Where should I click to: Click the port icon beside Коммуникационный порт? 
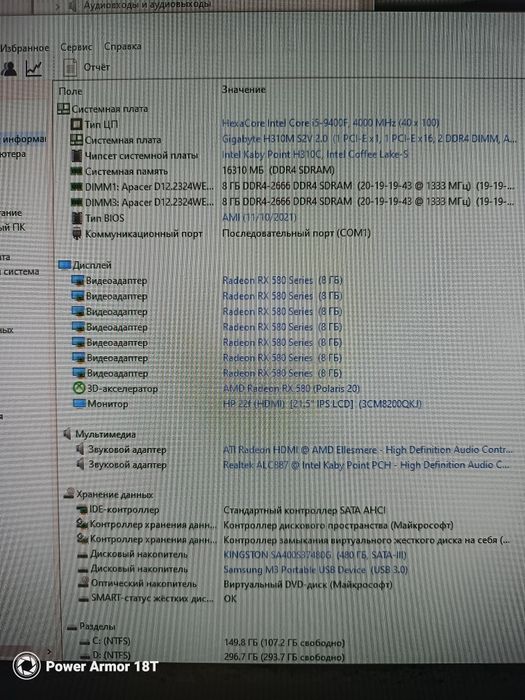click(x=77, y=233)
